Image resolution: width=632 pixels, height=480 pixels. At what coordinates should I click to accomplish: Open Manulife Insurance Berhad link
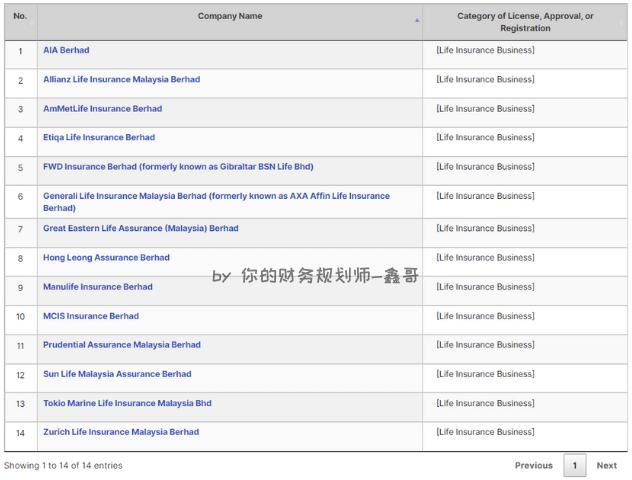pyautogui.click(x=98, y=287)
